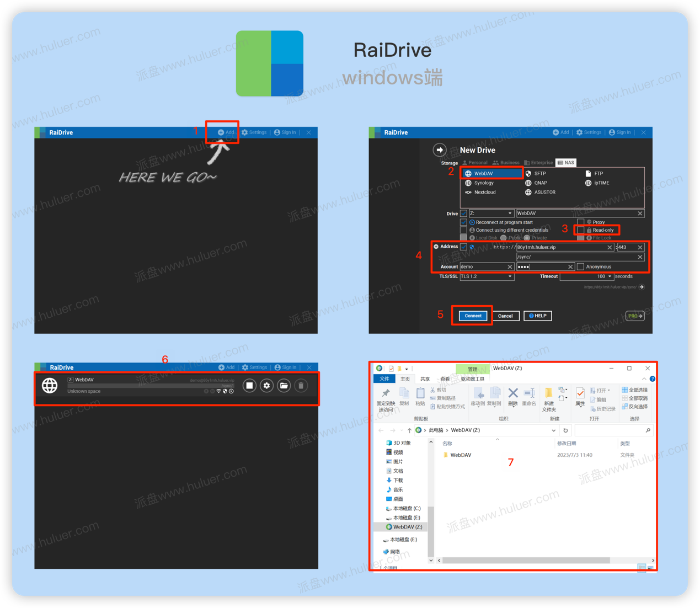Image resolution: width=700 pixels, height=608 pixels.
Task: Toggle the Drive checkbox next to Z:
Action: click(x=463, y=214)
